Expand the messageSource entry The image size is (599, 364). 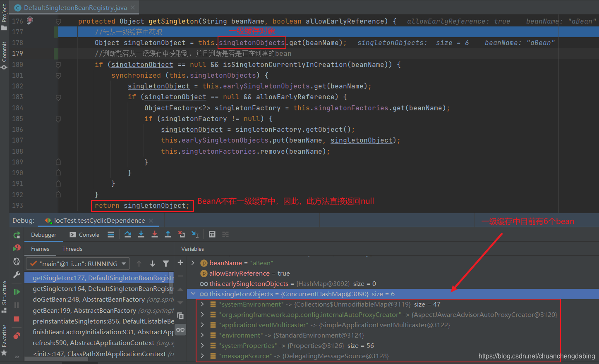(x=202, y=356)
